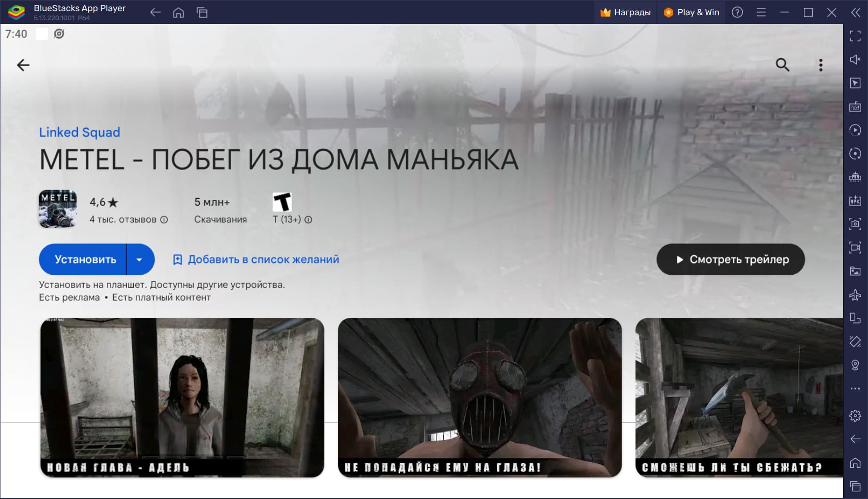Open BlueStacks settings gear
868x499 pixels.
pyautogui.click(x=855, y=416)
